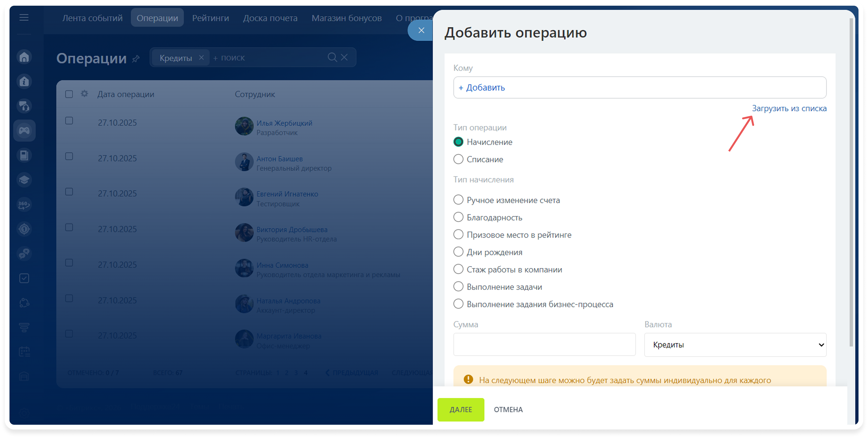The image size is (868, 438).
Task: Choose Благодарность accrual type
Action: tap(458, 218)
